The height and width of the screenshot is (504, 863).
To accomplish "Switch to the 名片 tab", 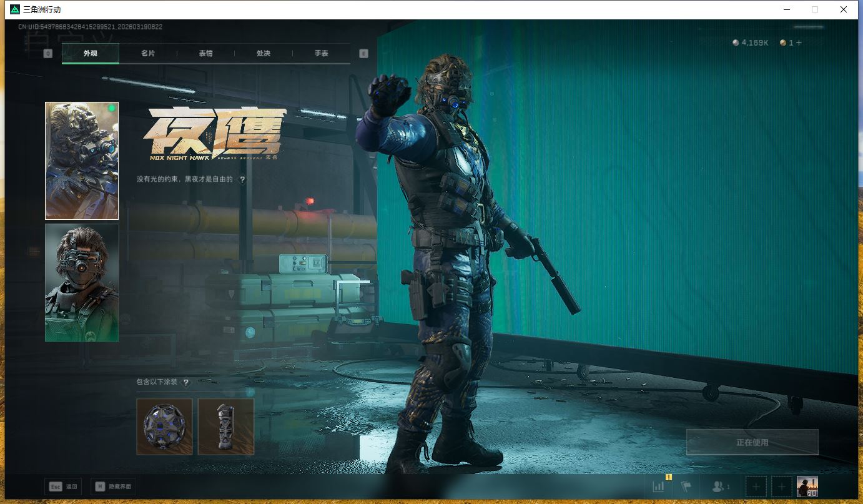I will pos(148,54).
